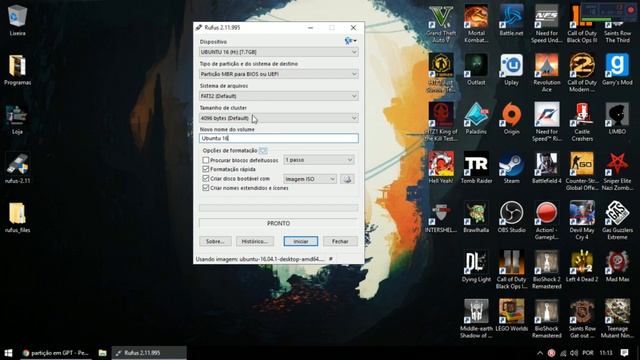Toggle Criar disco bootável com checkbox
This screenshot has width=640, height=360.
206,178
